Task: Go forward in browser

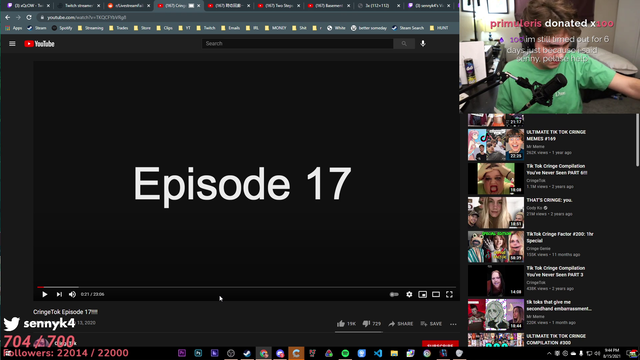Action: click(18, 18)
